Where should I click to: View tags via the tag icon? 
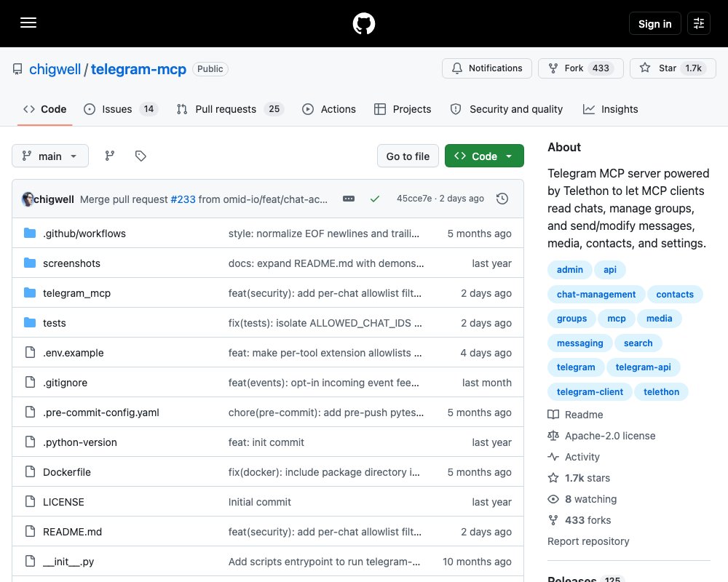[141, 156]
